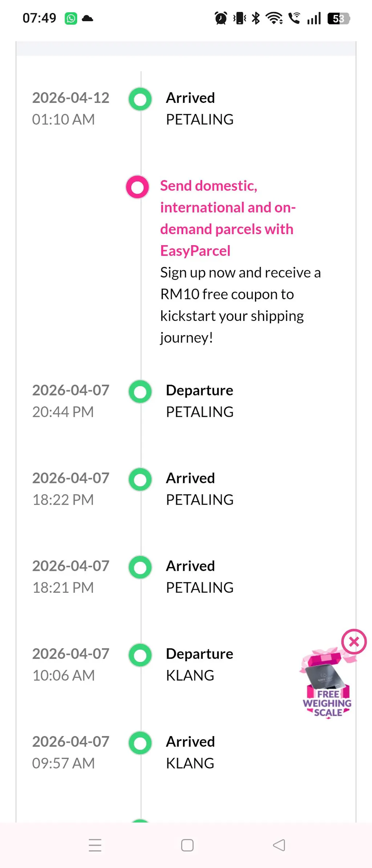Tap the Bluetooth status icon
The image size is (372, 868).
pos(256,18)
